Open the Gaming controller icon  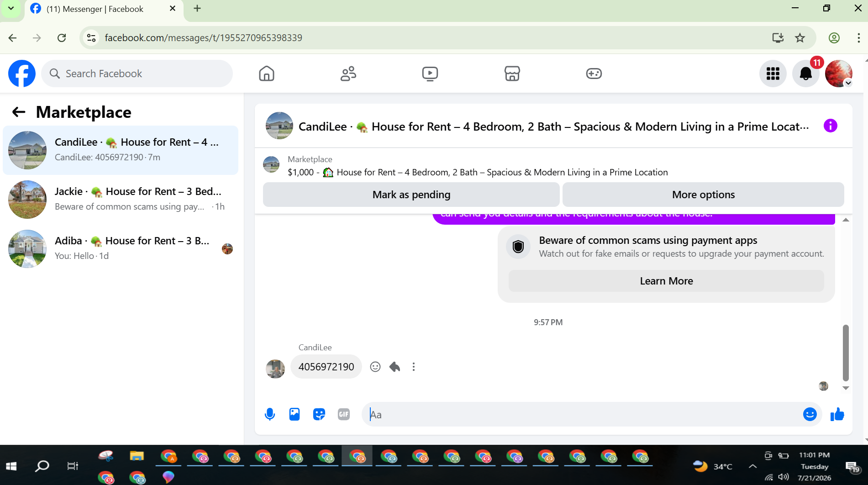pos(594,74)
